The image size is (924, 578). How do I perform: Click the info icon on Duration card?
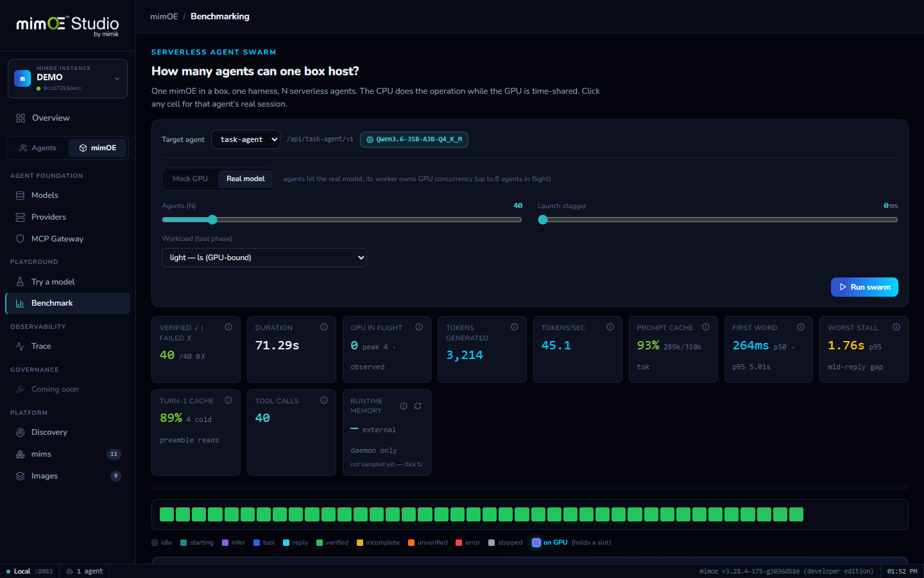pos(324,327)
